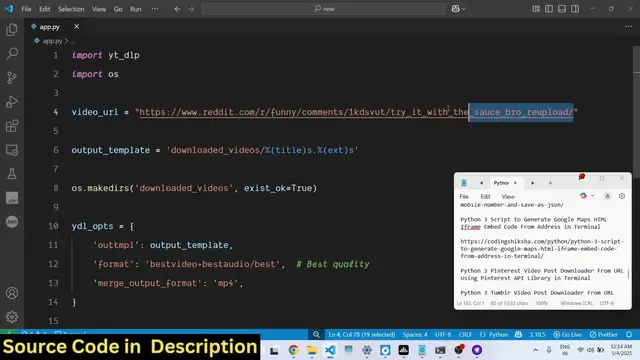This screenshot has height=360, width=640.
Task: Open the File menu in VS Code
Action: click(x=26, y=9)
